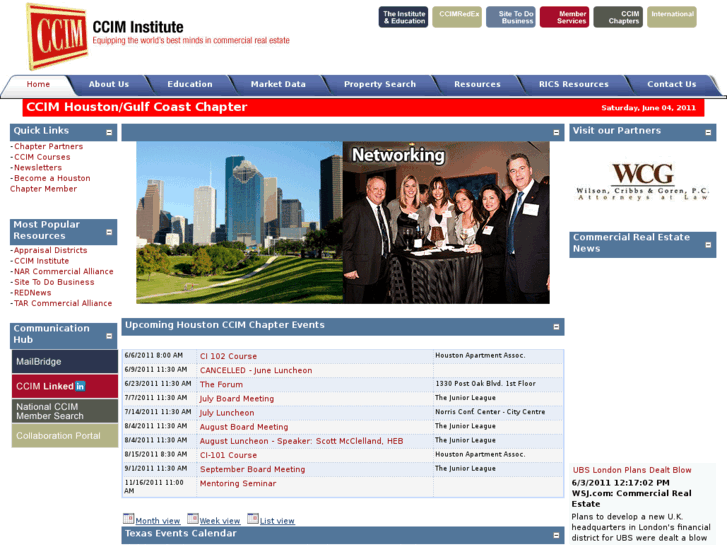This screenshot has width=727, height=545.
Task: Go to the Education tab
Action: (190, 84)
